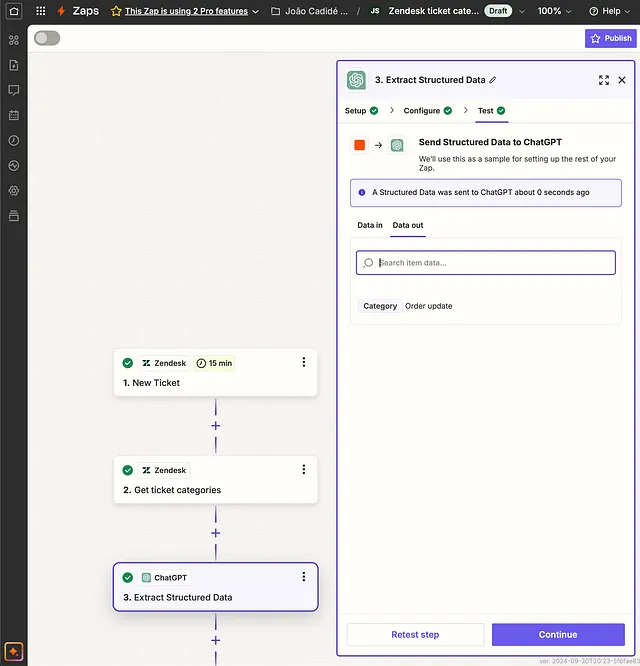Toggle the Zap on/off switch
The width and height of the screenshot is (640, 666).
pyautogui.click(x=47, y=38)
